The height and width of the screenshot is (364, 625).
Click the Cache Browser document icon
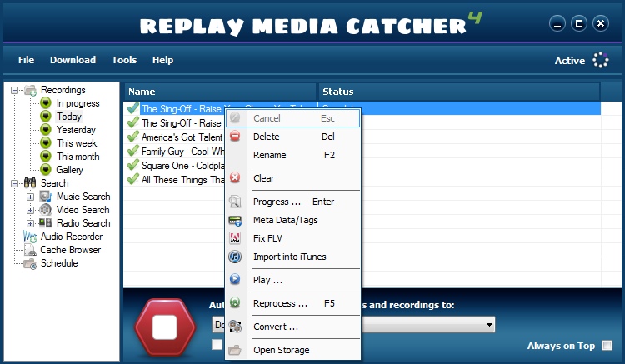(30, 250)
